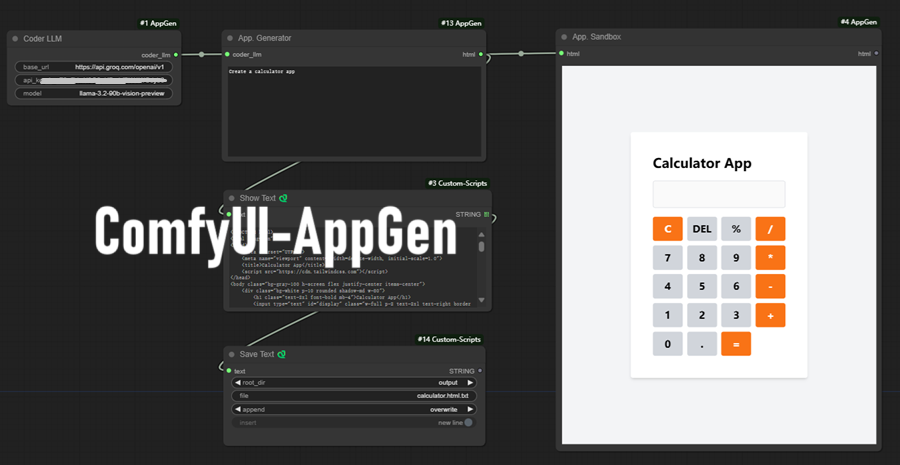Image resolution: width=900 pixels, height=465 pixels.
Task: Click next arrow on root_dir selector
Action: 470,382
